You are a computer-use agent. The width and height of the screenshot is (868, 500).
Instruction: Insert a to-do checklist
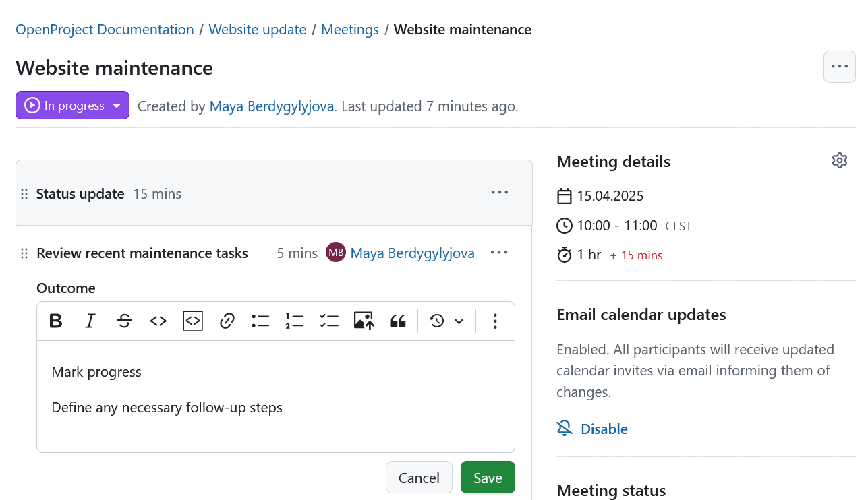[x=329, y=321]
